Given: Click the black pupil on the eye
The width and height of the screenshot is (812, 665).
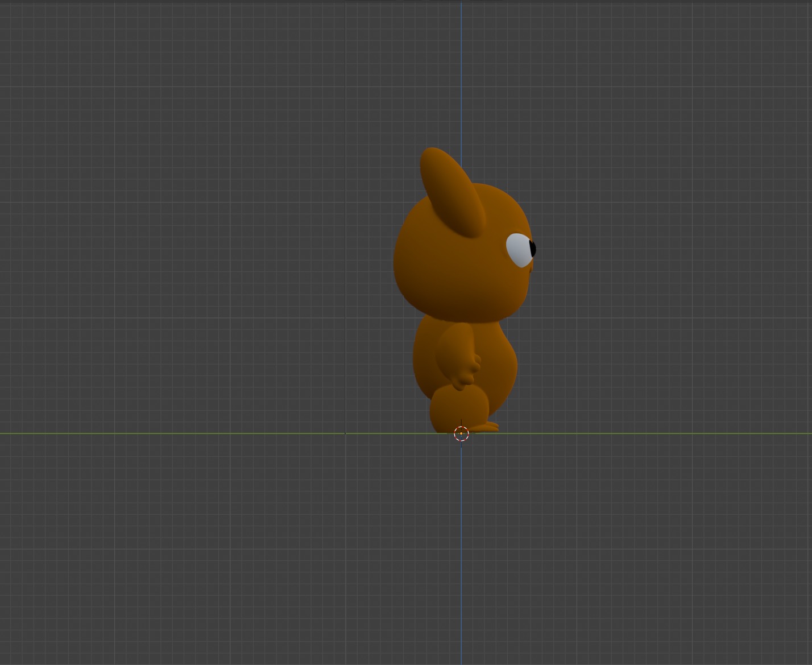Looking at the screenshot, I should [533, 249].
